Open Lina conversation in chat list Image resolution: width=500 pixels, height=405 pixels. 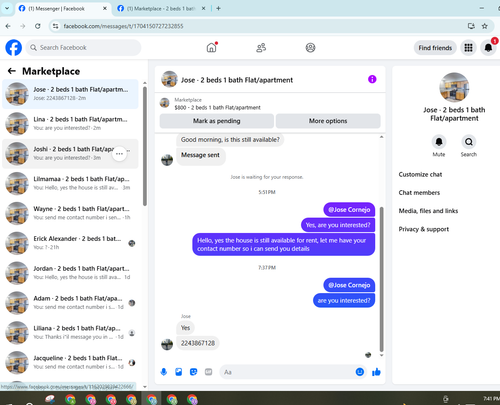[70, 124]
